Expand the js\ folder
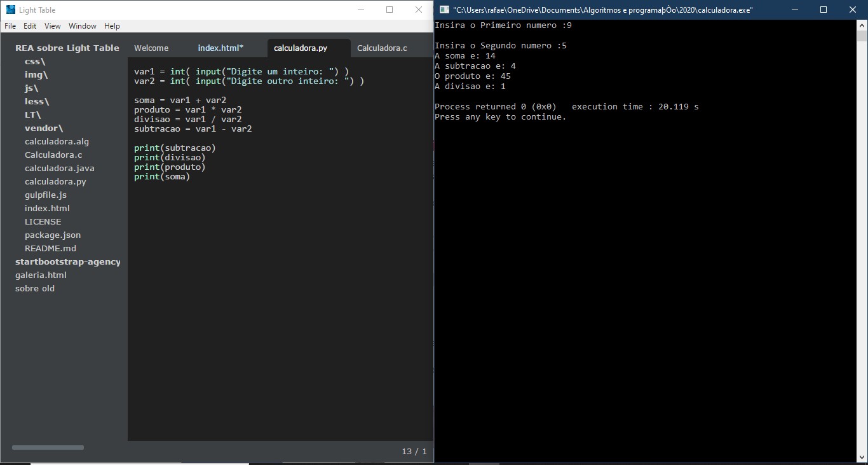This screenshot has height=465, width=868. 31,88
